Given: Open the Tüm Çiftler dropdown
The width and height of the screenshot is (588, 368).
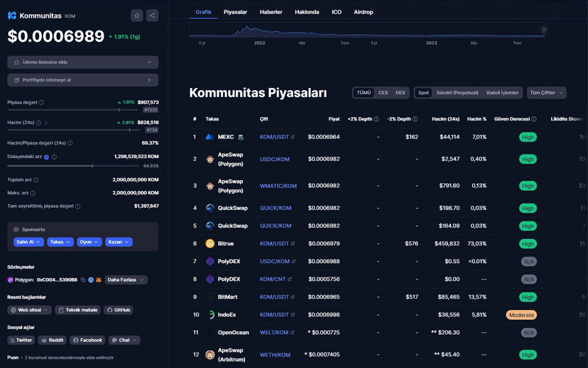Looking at the screenshot, I should 547,93.
